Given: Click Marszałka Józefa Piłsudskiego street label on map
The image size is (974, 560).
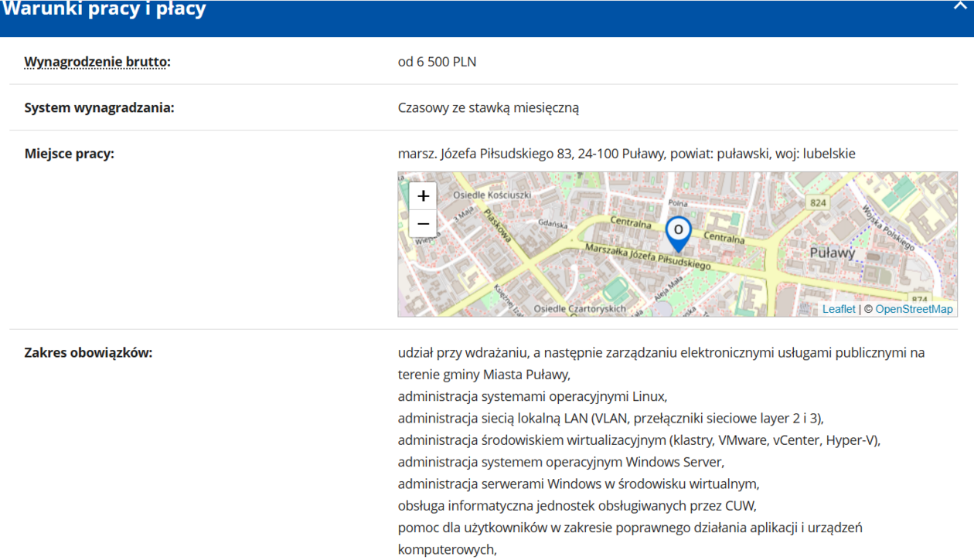Looking at the screenshot, I should [648, 257].
